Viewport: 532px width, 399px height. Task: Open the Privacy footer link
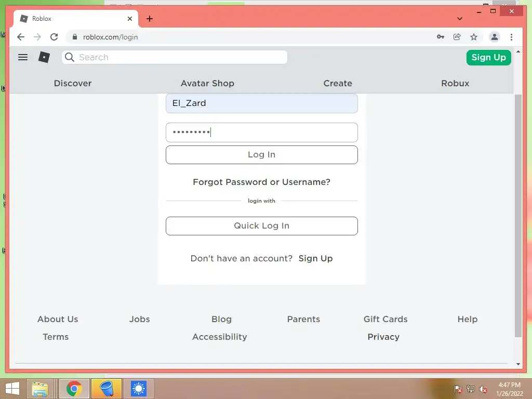pyautogui.click(x=383, y=337)
